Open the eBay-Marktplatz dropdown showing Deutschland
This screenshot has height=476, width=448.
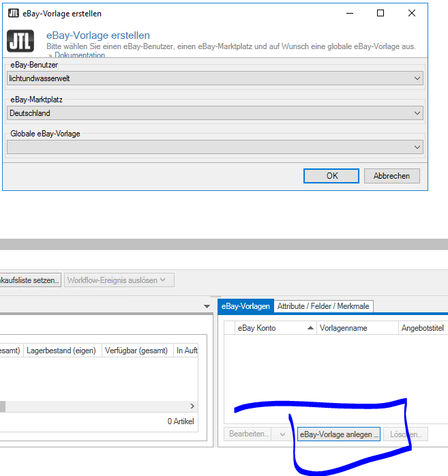pos(215,113)
